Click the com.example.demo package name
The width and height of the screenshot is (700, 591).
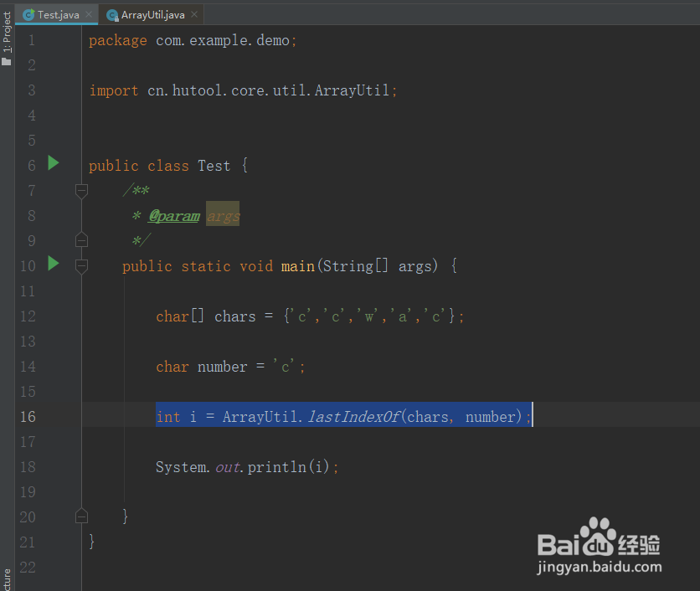click(x=223, y=41)
